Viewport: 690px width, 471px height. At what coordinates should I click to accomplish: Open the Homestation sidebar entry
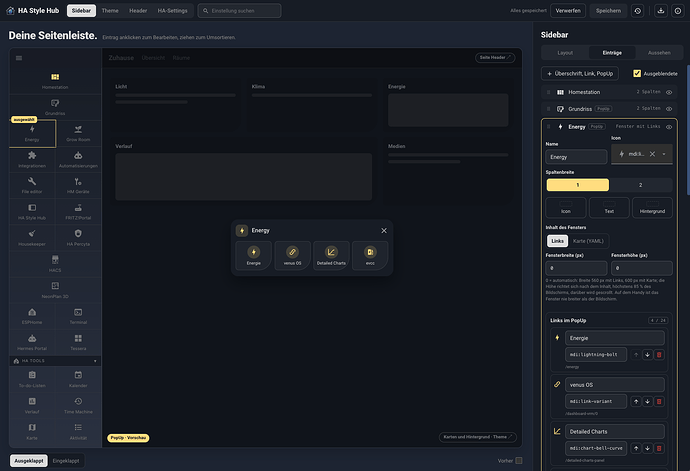pos(55,81)
